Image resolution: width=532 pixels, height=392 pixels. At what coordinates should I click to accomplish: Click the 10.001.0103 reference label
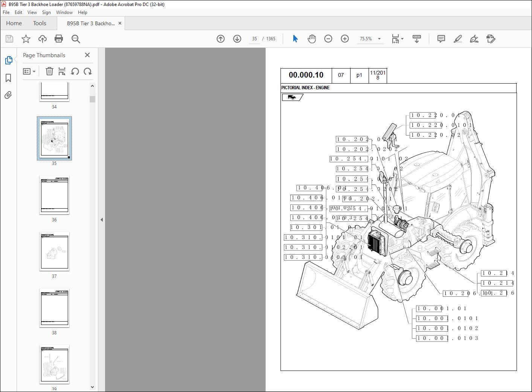(x=447, y=338)
